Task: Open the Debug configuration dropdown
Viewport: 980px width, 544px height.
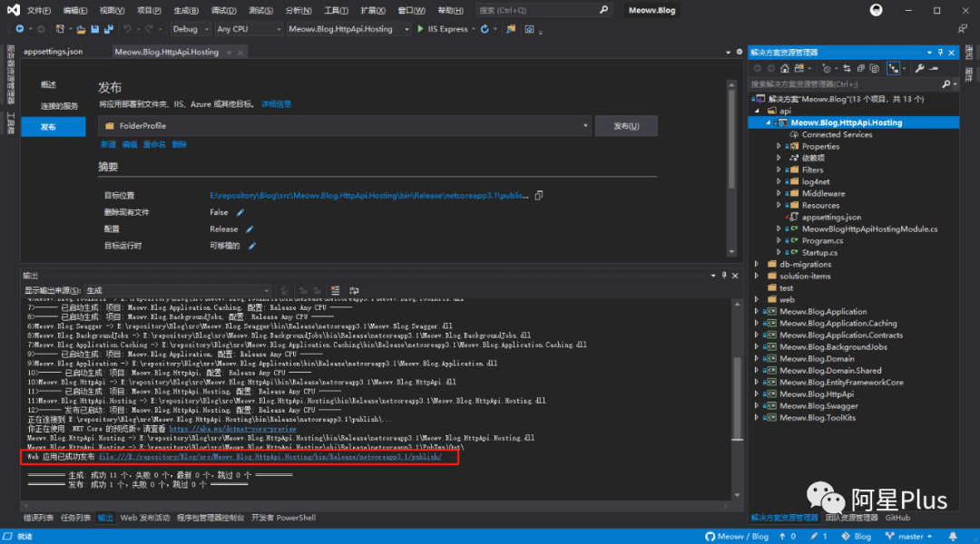Action: click(190, 29)
